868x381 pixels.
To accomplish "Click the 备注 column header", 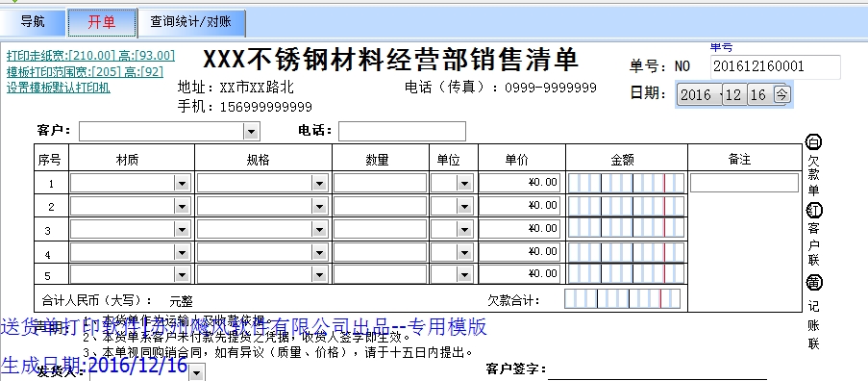I will coord(739,160).
